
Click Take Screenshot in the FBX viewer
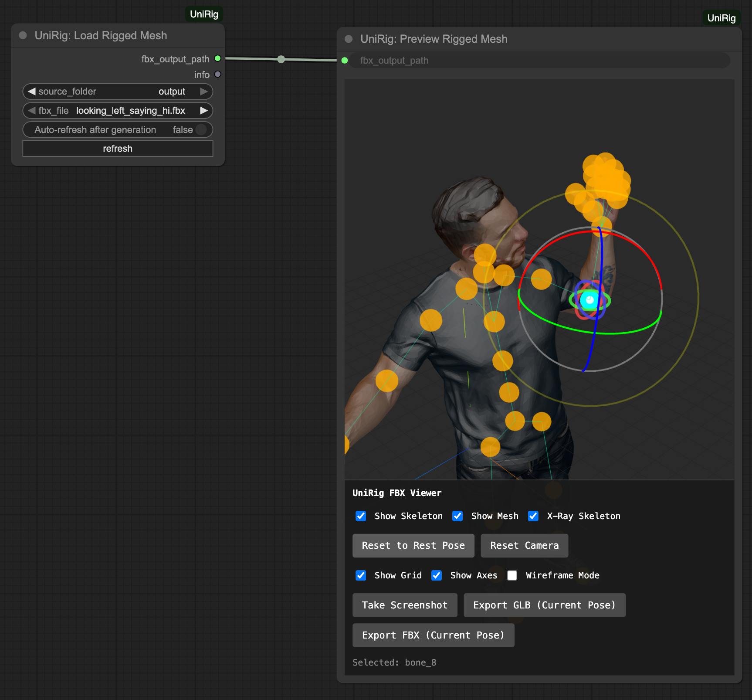(404, 605)
